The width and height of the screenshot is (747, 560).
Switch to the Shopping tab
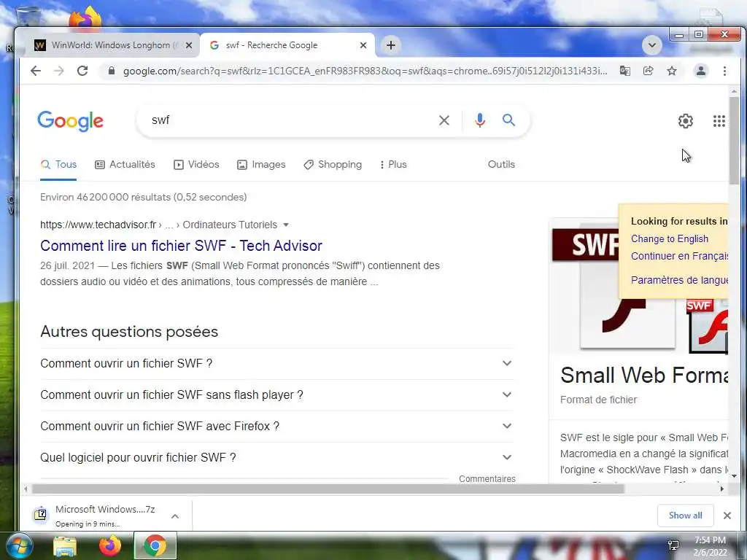333,164
